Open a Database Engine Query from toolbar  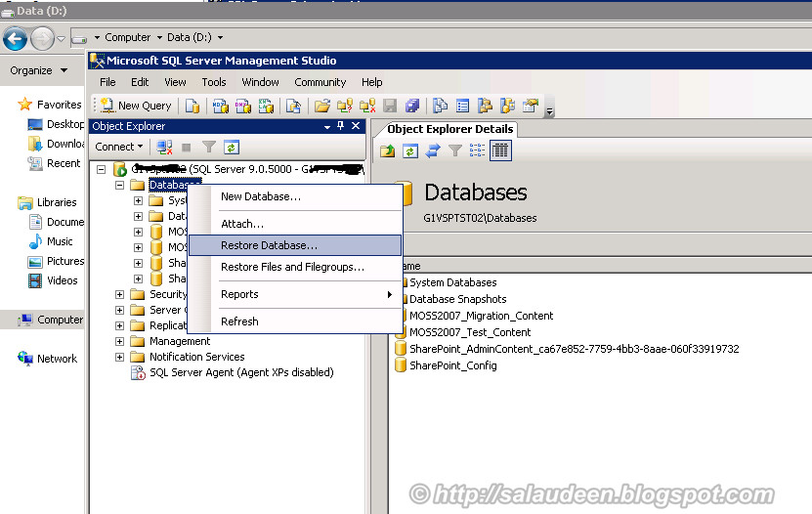192,107
